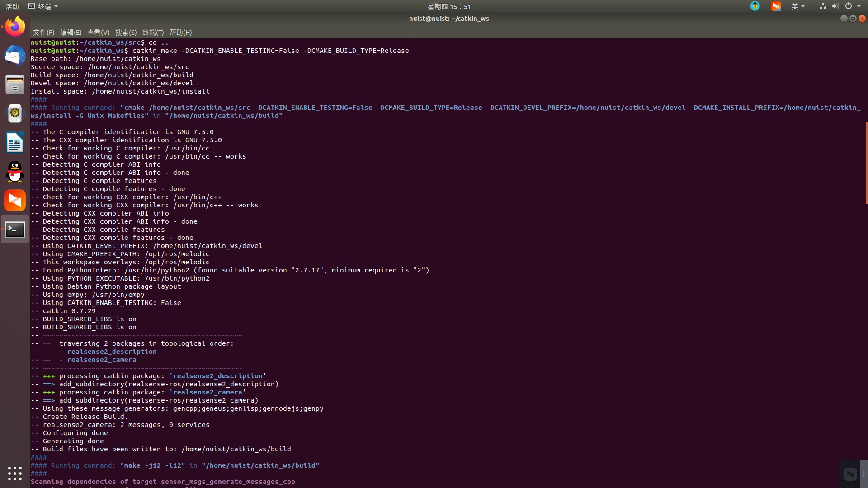Viewport: 868px width, 488px height.
Task: Open the QQ penguin app
Action: pos(15,171)
